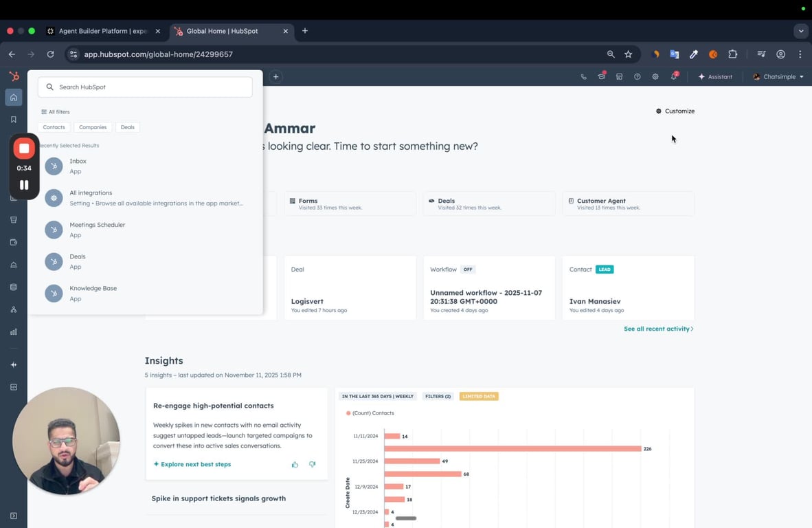Click the HubSpot sprocket logo
This screenshot has width=812, height=528.
point(14,77)
